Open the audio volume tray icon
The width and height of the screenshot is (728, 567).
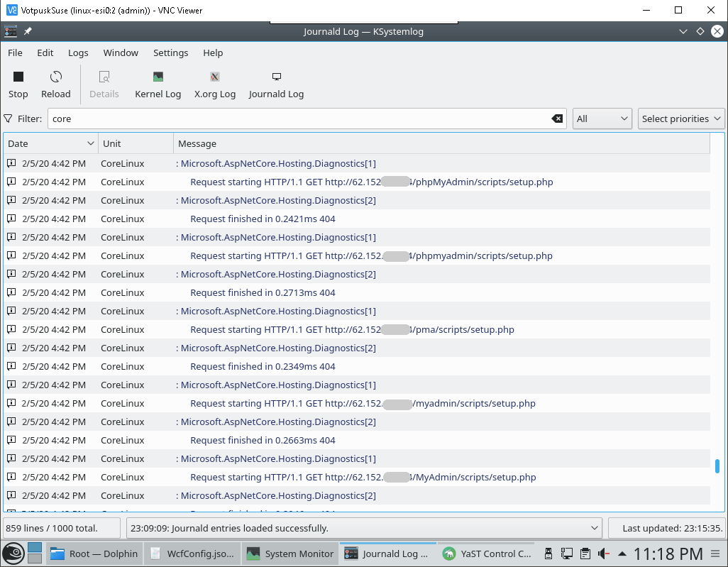click(x=604, y=554)
